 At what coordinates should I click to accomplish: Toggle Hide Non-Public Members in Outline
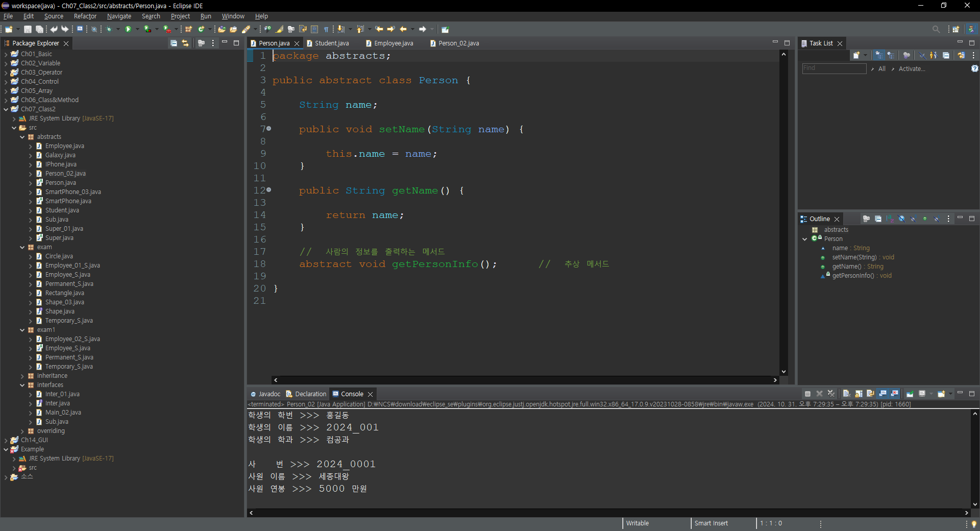925,219
